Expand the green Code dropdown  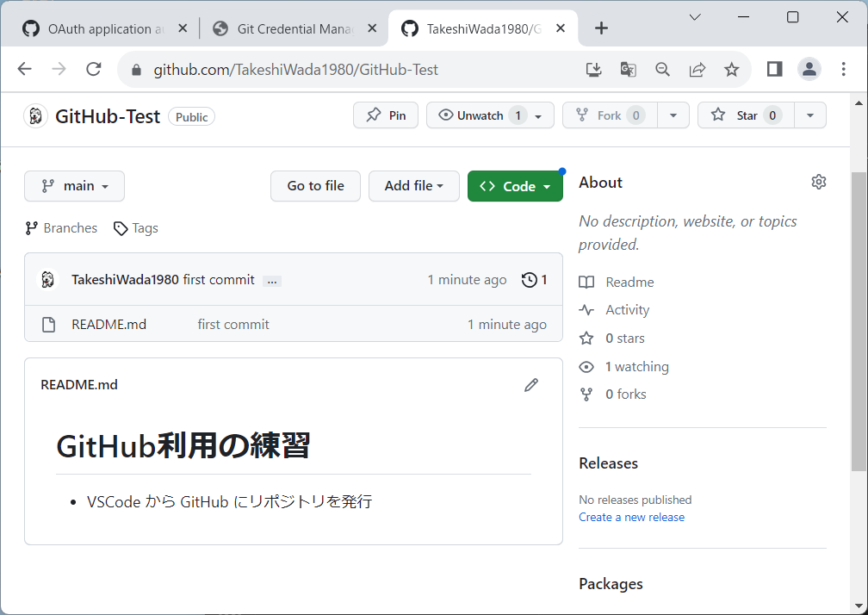pyautogui.click(x=515, y=186)
